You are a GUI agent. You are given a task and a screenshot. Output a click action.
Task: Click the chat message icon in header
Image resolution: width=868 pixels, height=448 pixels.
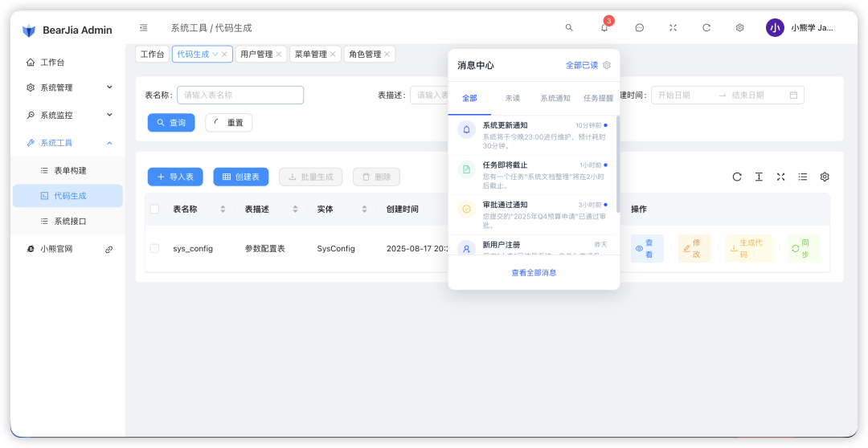639,27
